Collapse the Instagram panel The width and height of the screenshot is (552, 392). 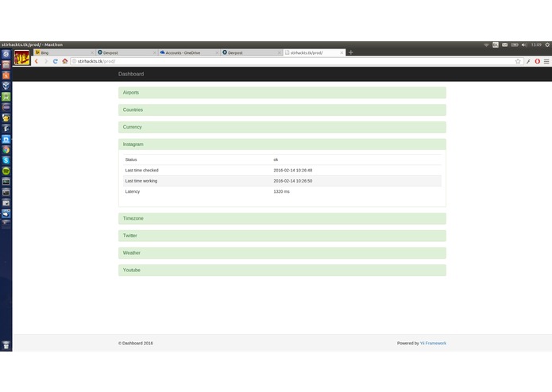pos(282,144)
